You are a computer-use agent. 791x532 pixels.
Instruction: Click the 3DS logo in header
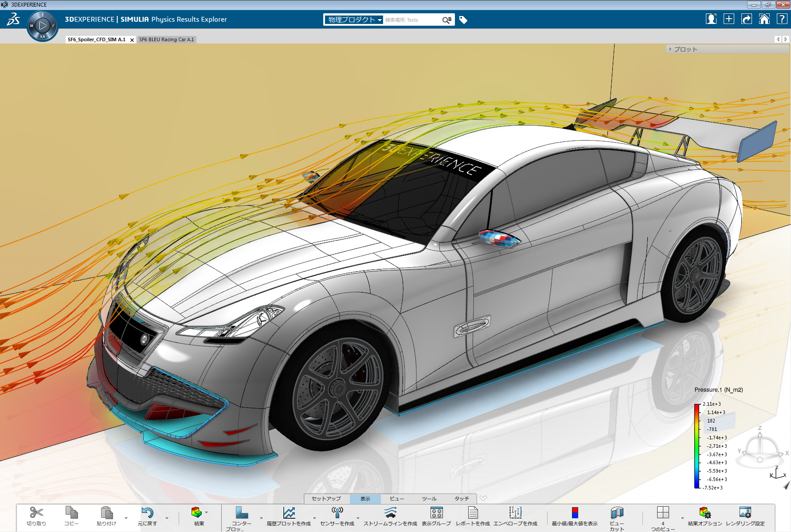13,19
